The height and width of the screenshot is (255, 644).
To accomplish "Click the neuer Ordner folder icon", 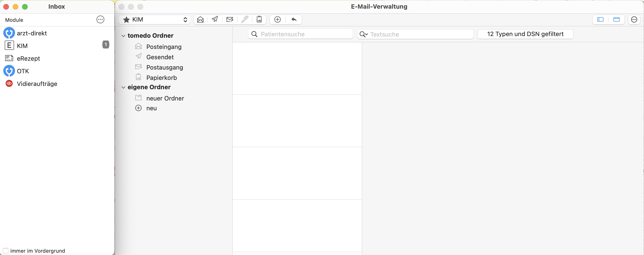I will [138, 98].
